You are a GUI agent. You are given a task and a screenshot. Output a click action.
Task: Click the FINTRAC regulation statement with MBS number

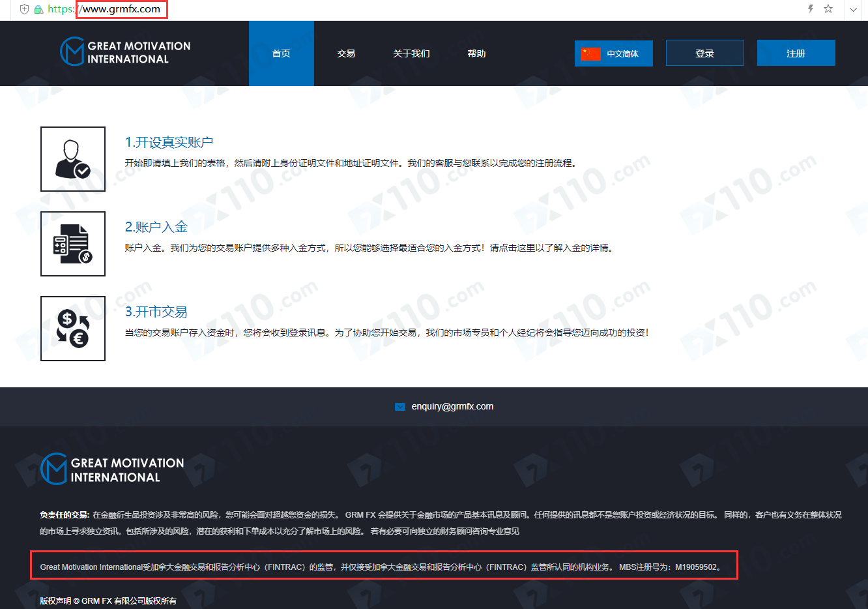coord(381,567)
